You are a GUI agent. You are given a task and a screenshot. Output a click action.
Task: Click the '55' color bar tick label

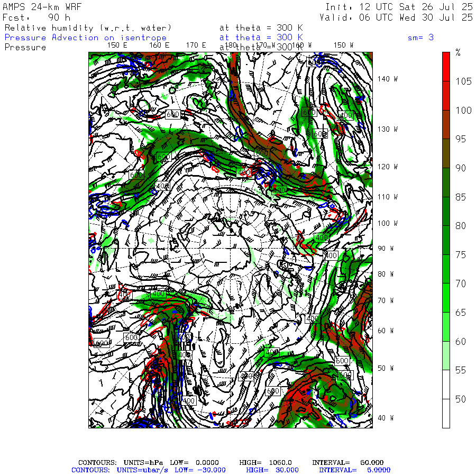click(461, 370)
